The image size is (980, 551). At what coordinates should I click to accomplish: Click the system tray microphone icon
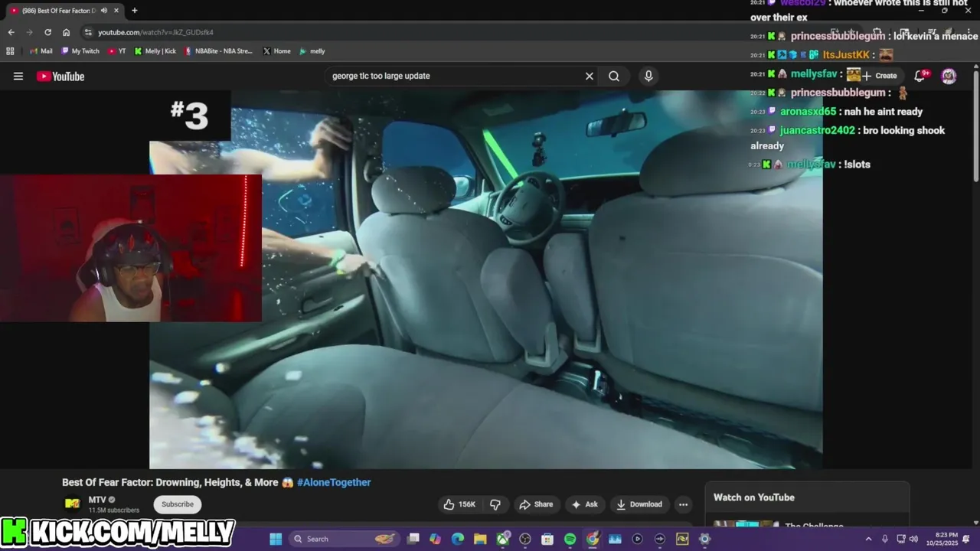tap(885, 539)
